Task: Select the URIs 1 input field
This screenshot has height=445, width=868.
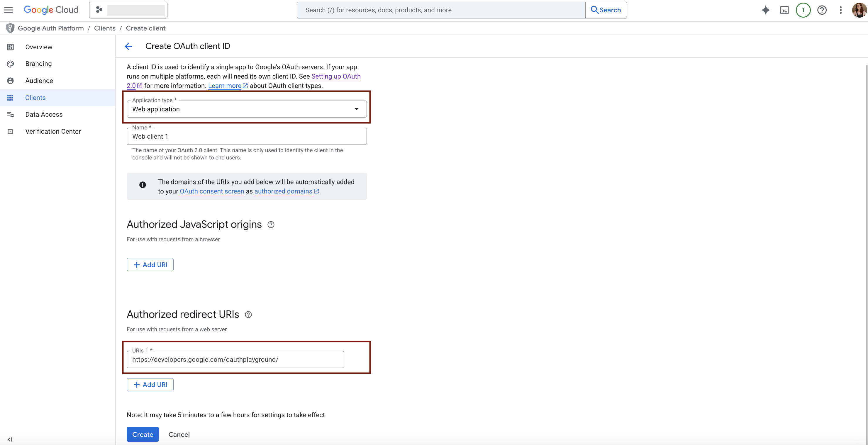Action: (x=235, y=359)
